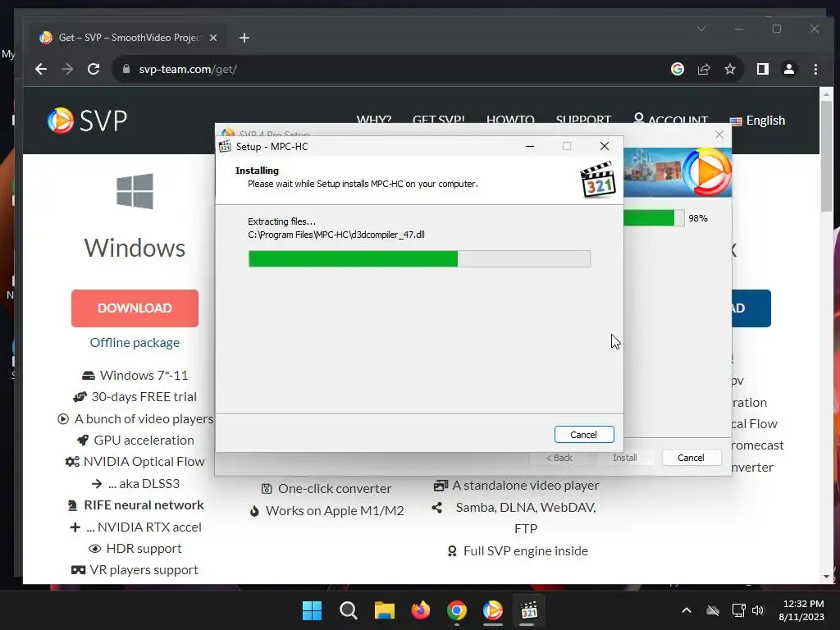
Task: View site information lock icon
Action: tap(126, 69)
